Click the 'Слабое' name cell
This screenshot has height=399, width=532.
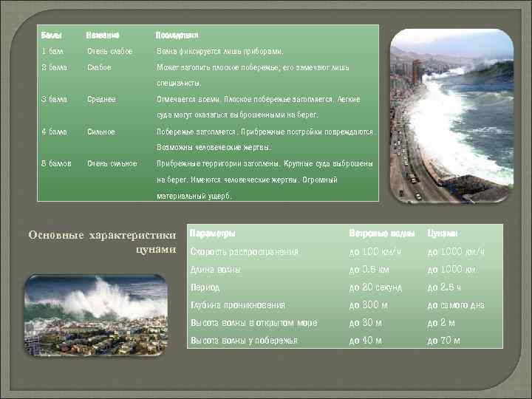pyautogui.click(x=99, y=67)
